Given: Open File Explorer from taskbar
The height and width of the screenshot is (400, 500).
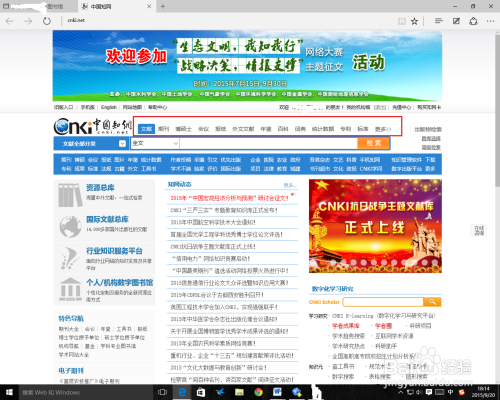Looking at the screenshot, I should [239, 392].
